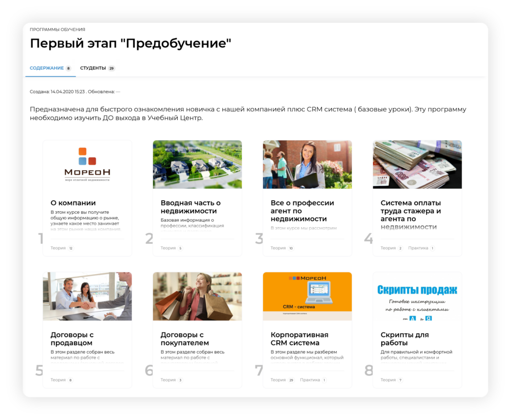The height and width of the screenshot is (420, 511).
Task: Click the ПРОГРАММЫ ОБУЧЕНИЯ breadcrumb
Action: tap(57, 29)
